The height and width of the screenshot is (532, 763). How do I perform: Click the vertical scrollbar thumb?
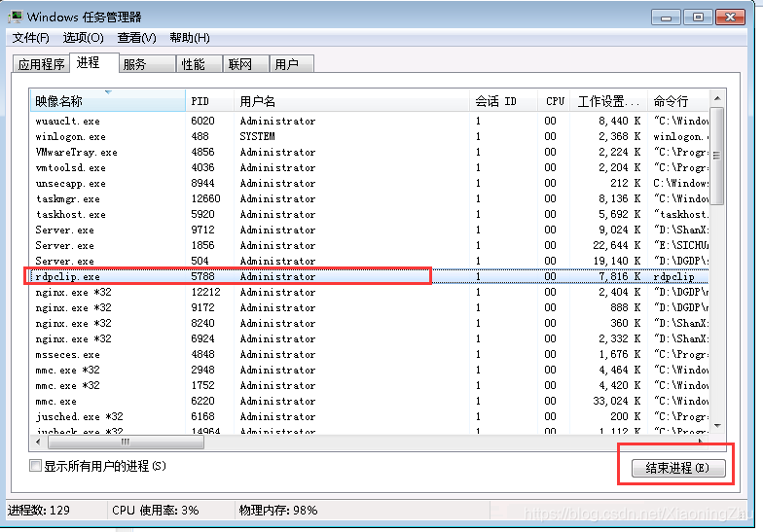pyautogui.click(x=716, y=156)
